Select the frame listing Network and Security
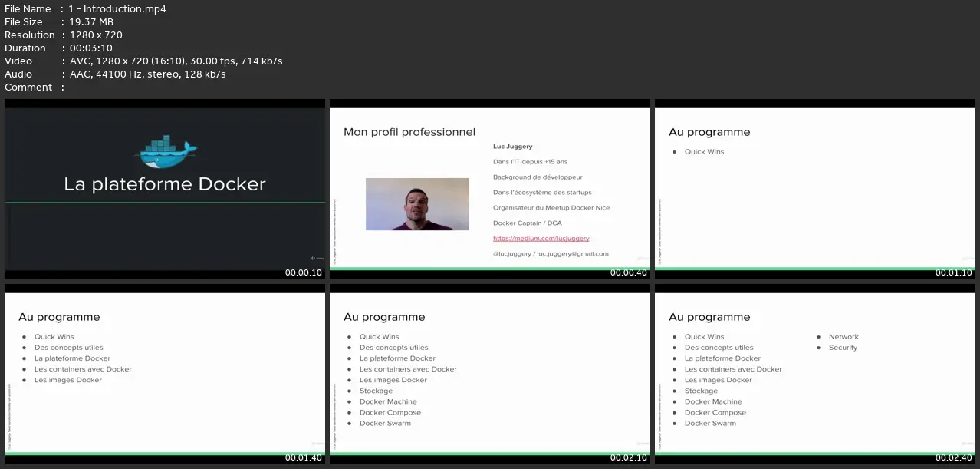 click(815, 374)
